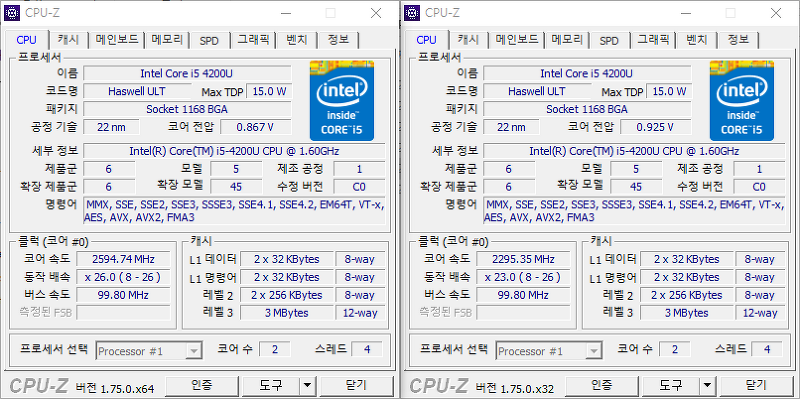This screenshot has height=399, width=800.
Task: Minimize the right CPU-Z window
Action: click(686, 13)
